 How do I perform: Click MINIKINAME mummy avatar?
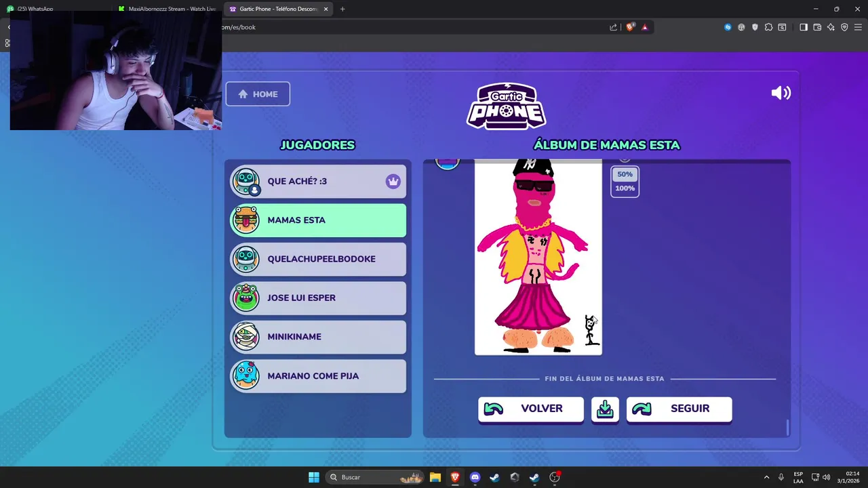coord(245,337)
